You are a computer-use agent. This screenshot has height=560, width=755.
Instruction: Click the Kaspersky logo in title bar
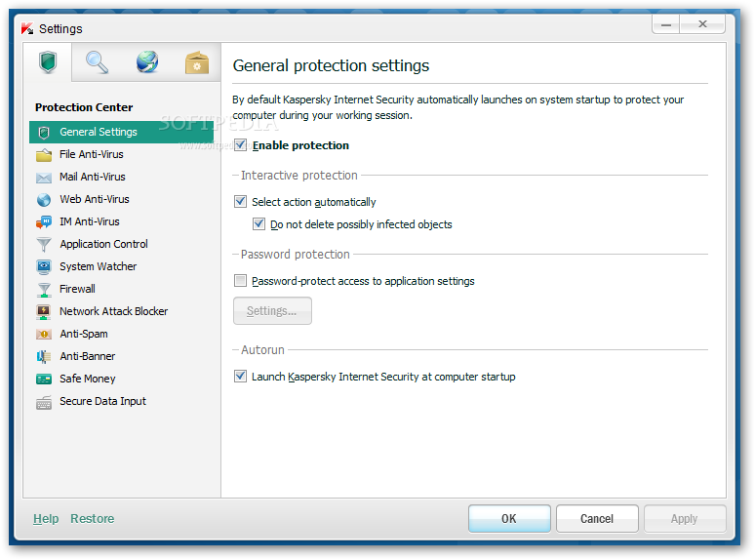coord(27,29)
